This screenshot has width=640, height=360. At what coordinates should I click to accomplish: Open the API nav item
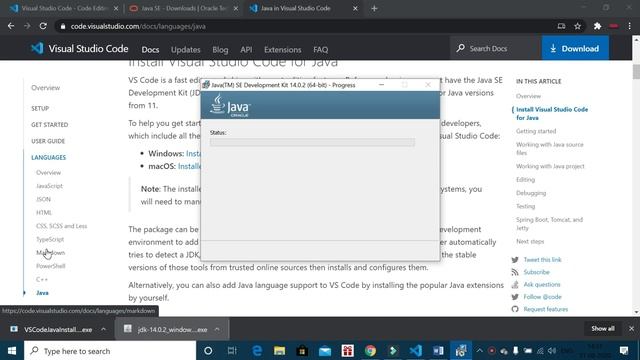pos(246,49)
